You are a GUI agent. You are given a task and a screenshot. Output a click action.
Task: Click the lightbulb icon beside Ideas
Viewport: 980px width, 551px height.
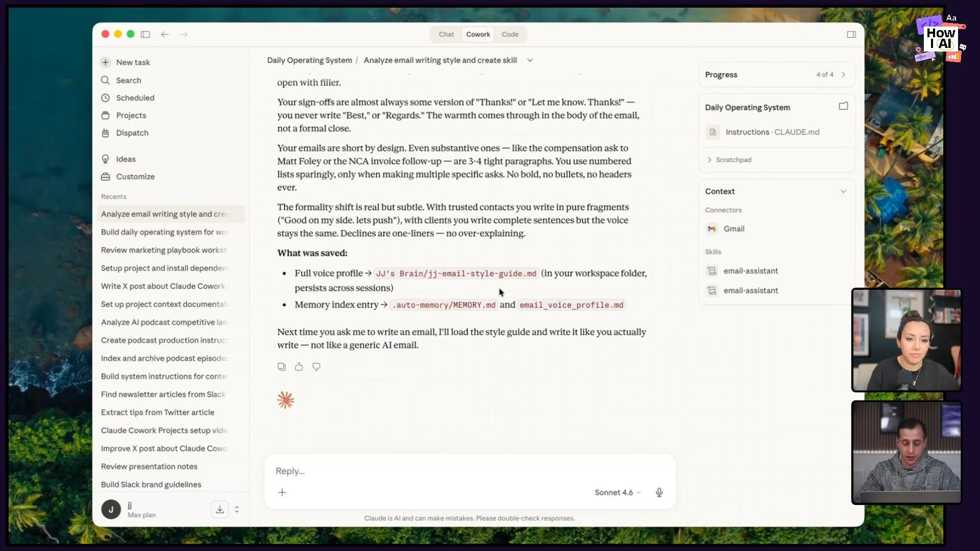[x=105, y=159]
